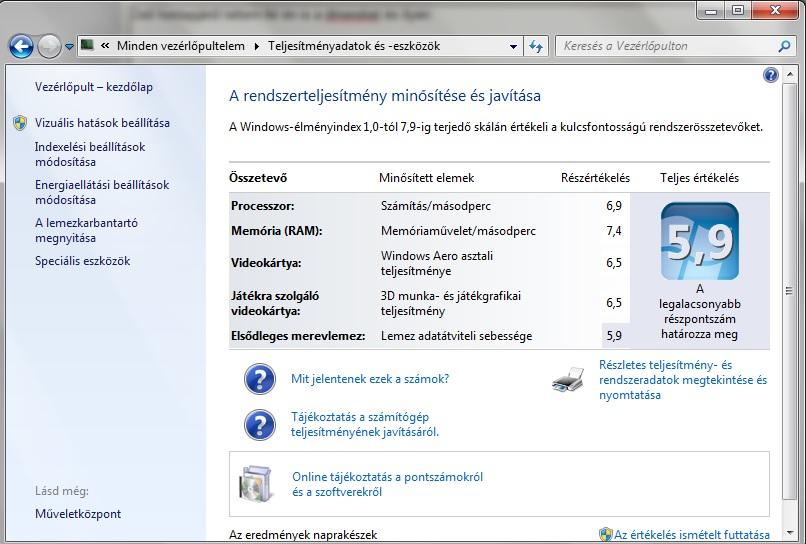806x544 pixels.
Task: Click the processor subscore 6,9
Action: [614, 206]
